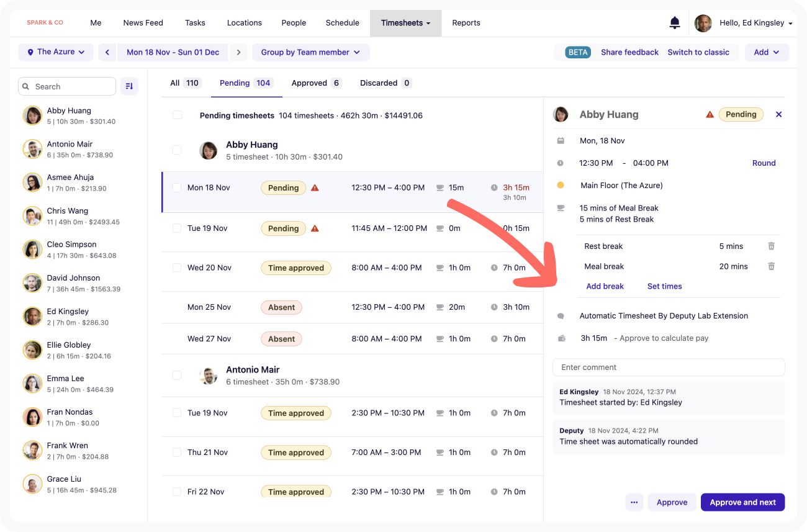Open the Reports menu item
This screenshot has height=532, width=807.
pos(466,23)
